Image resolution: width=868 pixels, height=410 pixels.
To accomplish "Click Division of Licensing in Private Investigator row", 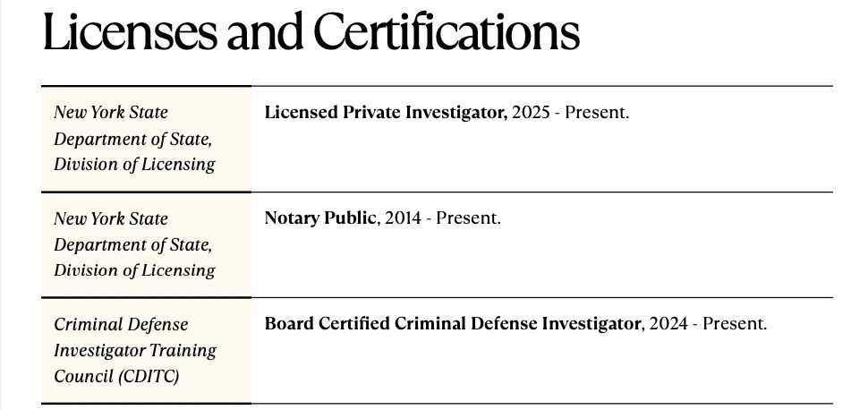I will coord(134,164).
